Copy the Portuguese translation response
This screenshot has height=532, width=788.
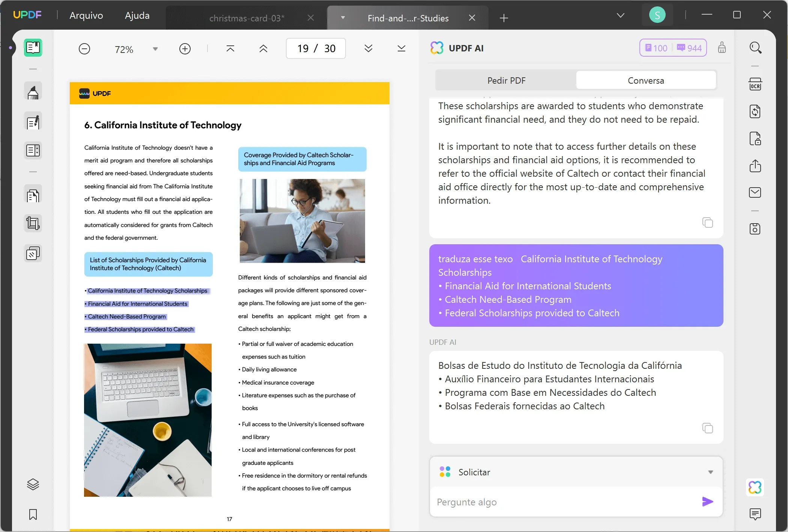click(708, 428)
